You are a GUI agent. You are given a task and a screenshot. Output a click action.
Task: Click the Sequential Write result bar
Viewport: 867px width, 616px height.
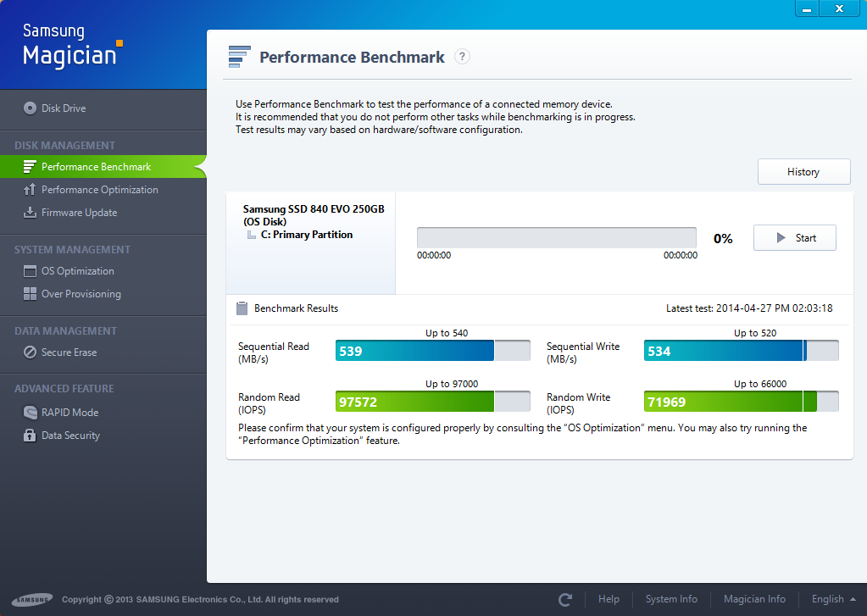tap(742, 351)
